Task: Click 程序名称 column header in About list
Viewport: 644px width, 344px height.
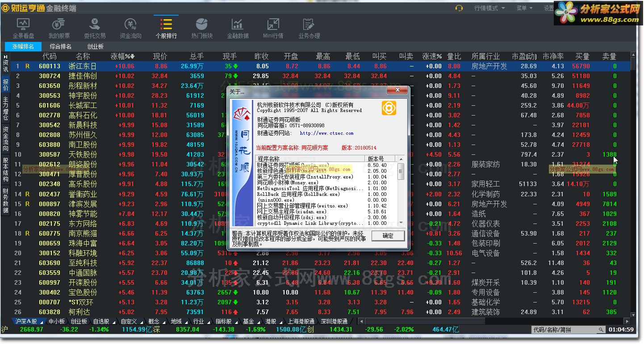Action: point(310,159)
